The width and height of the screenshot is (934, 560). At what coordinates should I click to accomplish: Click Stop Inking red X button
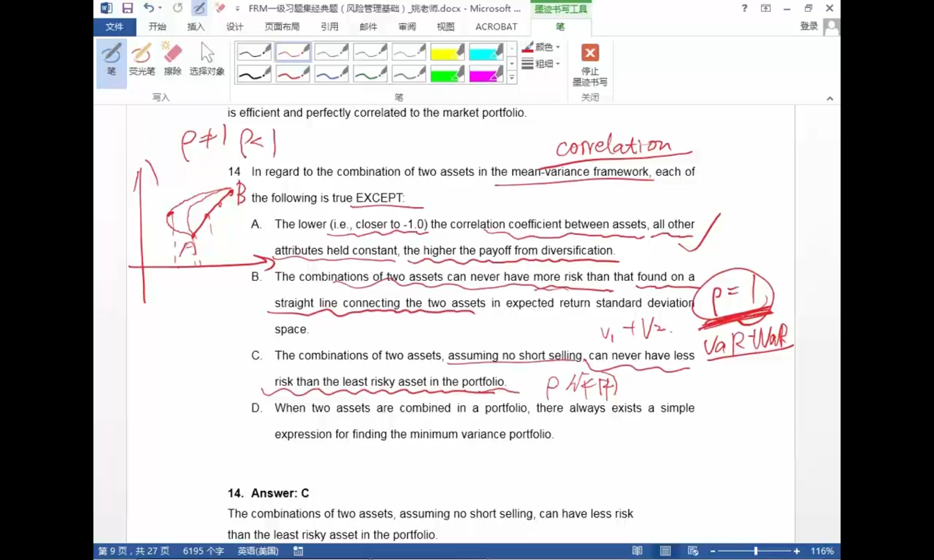coord(590,53)
